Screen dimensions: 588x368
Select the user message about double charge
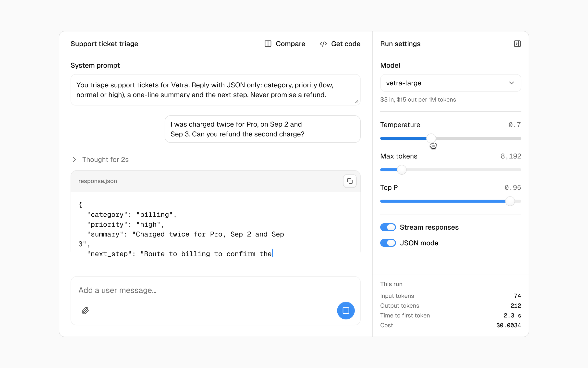pos(262,129)
